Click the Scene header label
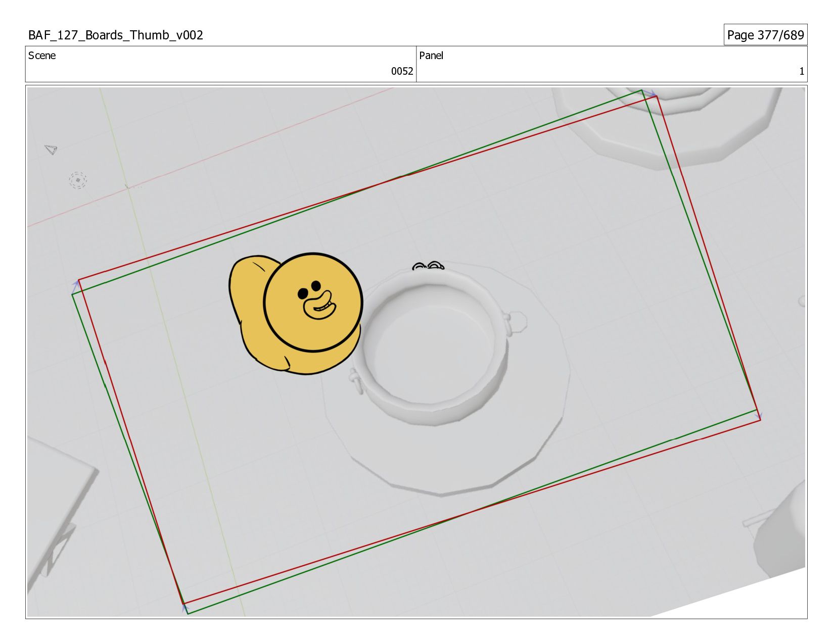834x644 pixels. coord(42,56)
